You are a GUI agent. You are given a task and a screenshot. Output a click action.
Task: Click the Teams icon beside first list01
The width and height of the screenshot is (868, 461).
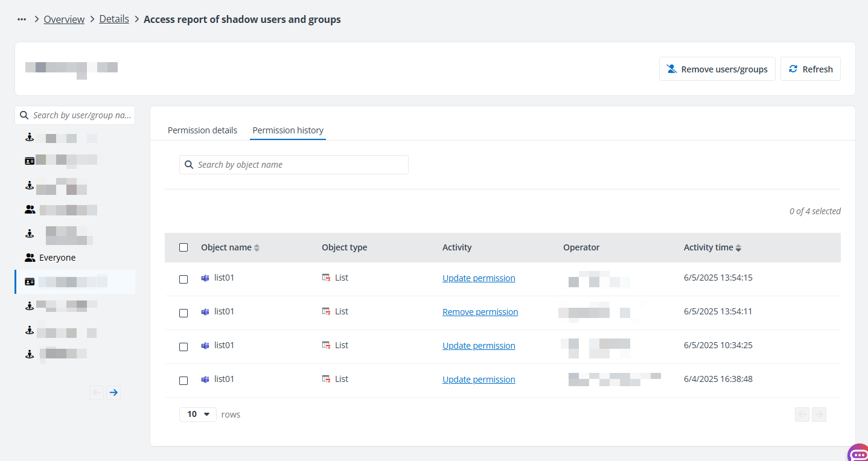click(x=205, y=277)
